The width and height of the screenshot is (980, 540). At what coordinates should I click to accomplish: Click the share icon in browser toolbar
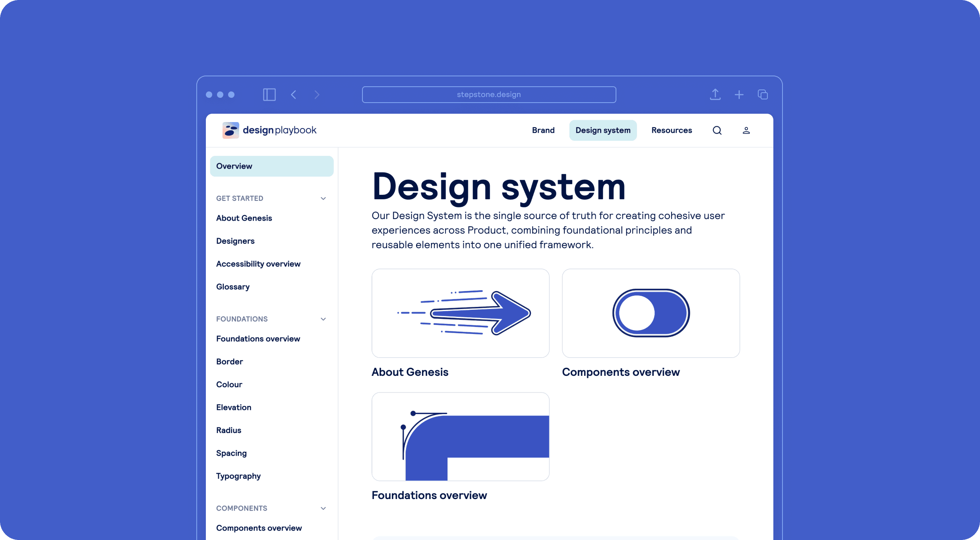(x=715, y=94)
